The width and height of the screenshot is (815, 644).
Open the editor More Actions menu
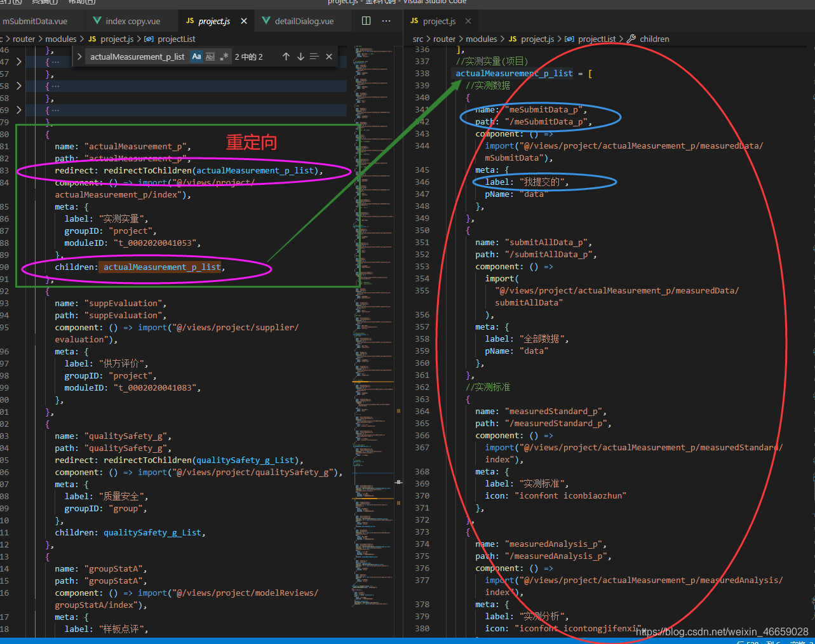(386, 21)
